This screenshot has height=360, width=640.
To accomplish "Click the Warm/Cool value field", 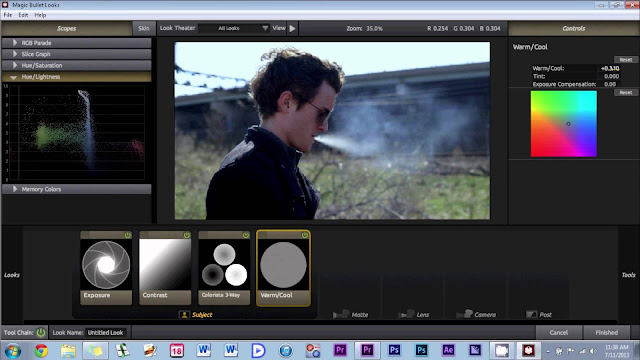I will coord(610,69).
